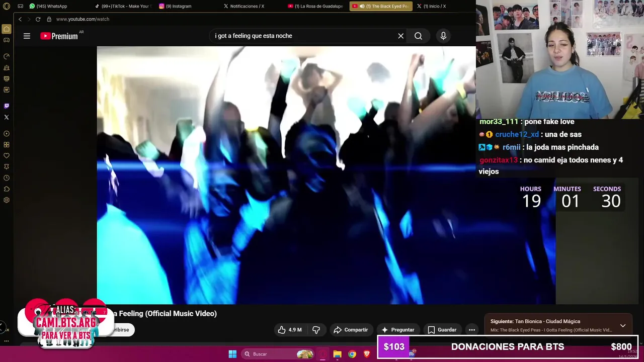
Task: Switch to Notificaciones / X tab
Action: [244, 6]
